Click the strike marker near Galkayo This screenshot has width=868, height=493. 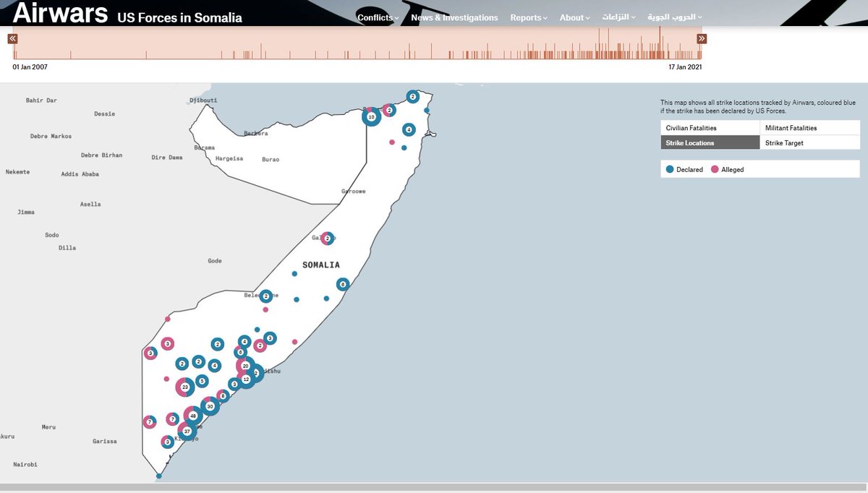click(327, 238)
